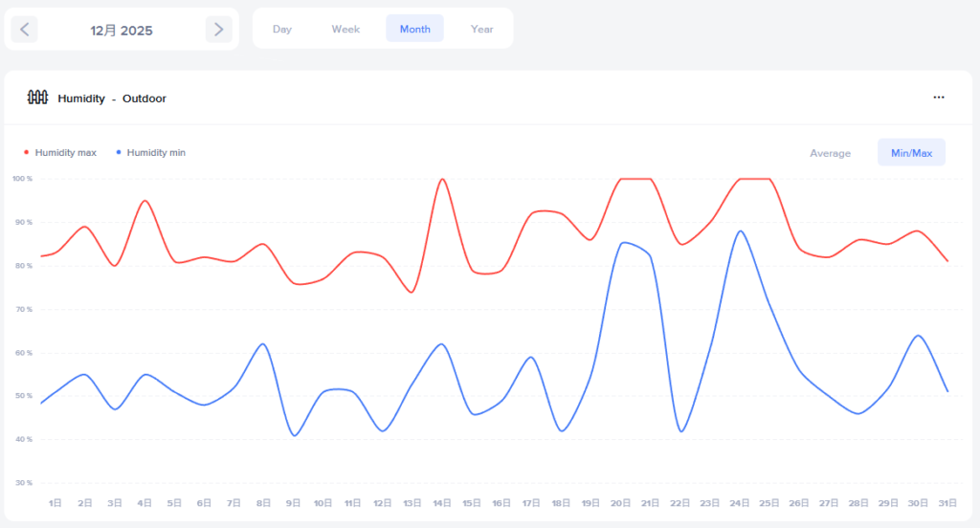Go to the previous month arrow
The height and width of the screenshot is (528, 980).
(25, 30)
